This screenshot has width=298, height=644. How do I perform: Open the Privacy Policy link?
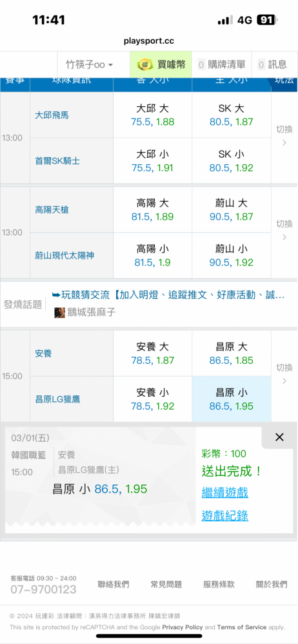[183, 627]
